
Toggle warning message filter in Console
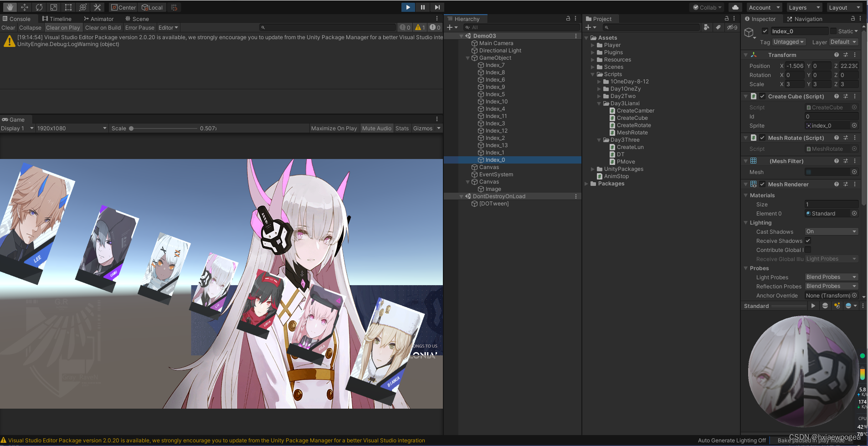coord(420,27)
